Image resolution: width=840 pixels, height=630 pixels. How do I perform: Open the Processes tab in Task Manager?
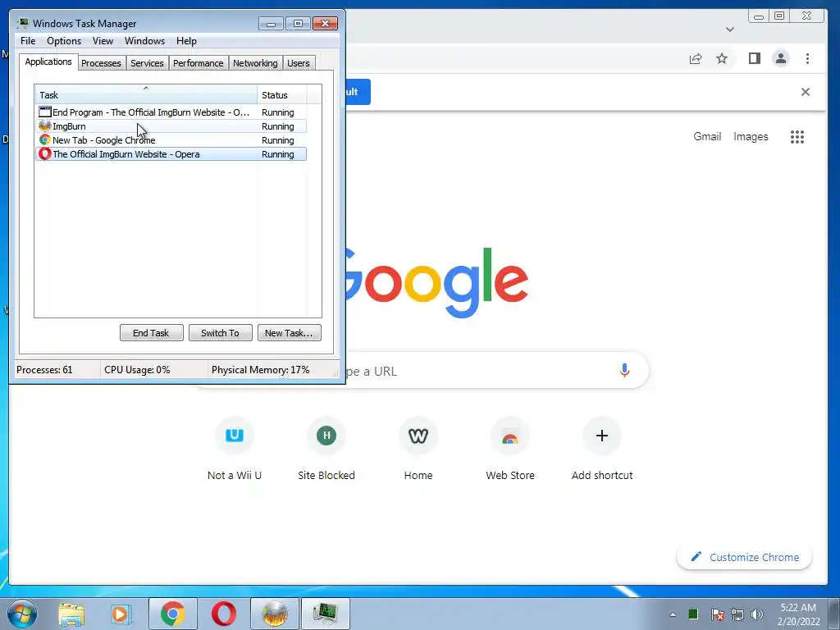(x=101, y=63)
